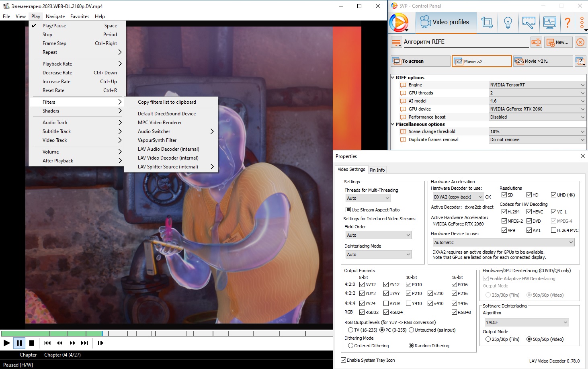Enable the Use Stream Aspect Ratio checkbox
Image resolution: width=588 pixels, height=369 pixels.
348,210
